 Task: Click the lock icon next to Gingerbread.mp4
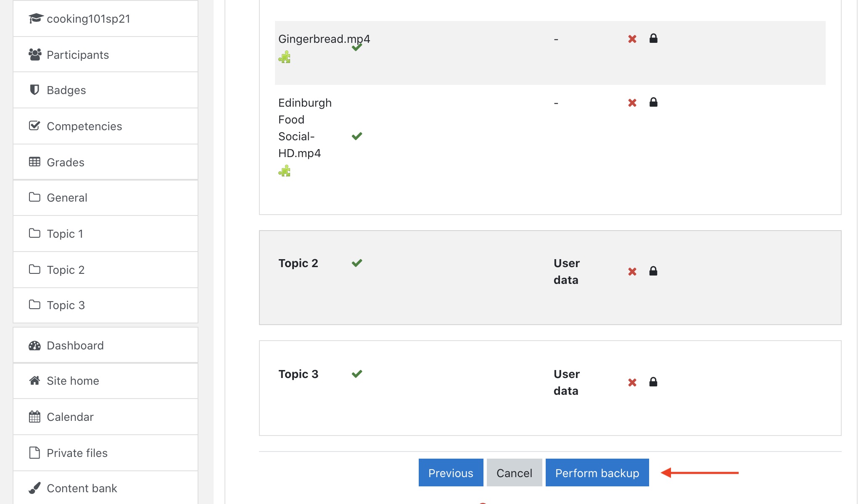pyautogui.click(x=653, y=38)
